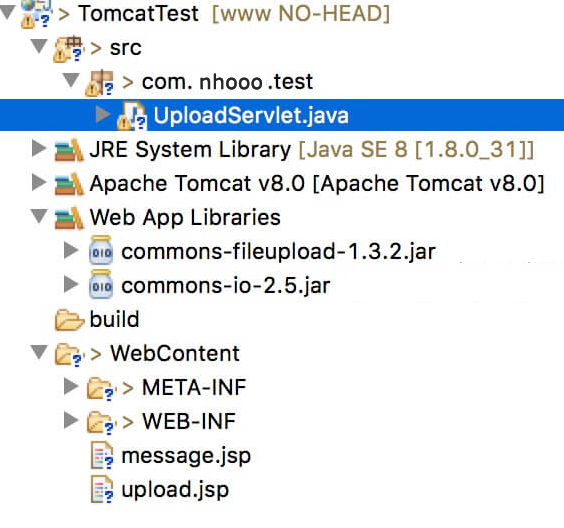Select the WebContent folder label

tap(175, 353)
